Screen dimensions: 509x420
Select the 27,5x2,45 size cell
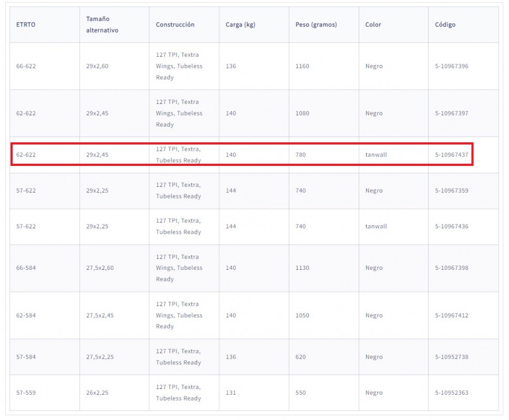[x=100, y=316]
